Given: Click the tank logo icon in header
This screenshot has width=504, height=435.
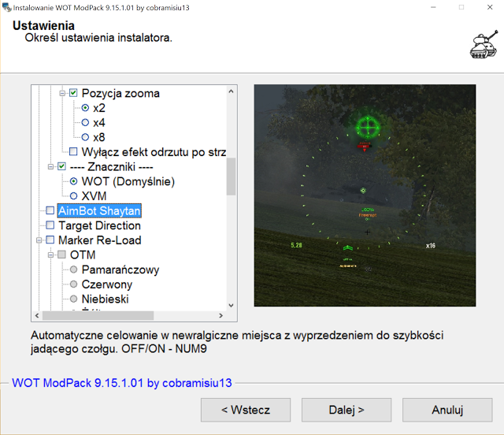Looking at the screenshot, I should pyautogui.click(x=484, y=44).
